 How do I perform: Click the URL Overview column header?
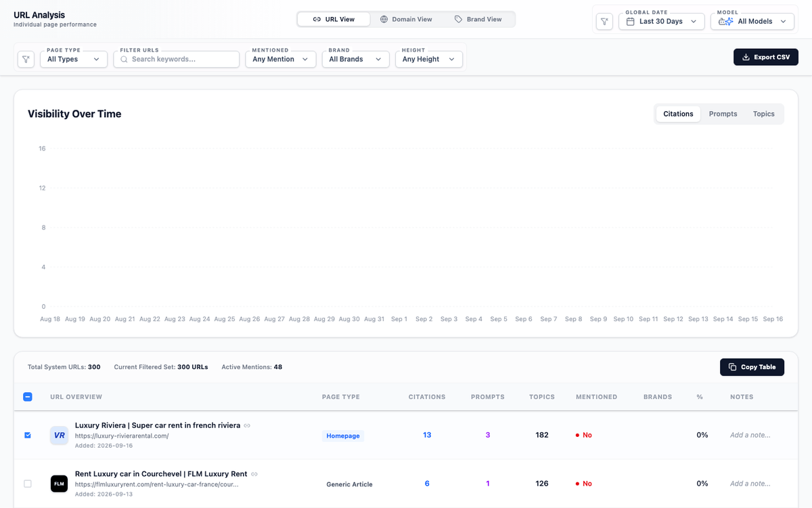tap(76, 397)
